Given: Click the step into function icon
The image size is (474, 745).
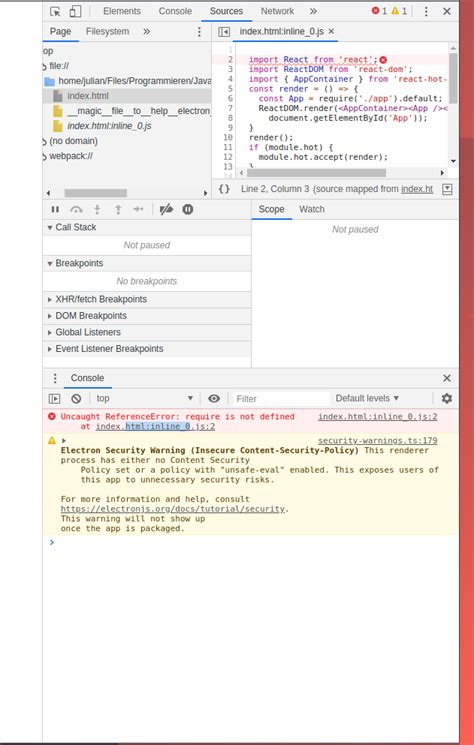Looking at the screenshot, I should (97, 210).
